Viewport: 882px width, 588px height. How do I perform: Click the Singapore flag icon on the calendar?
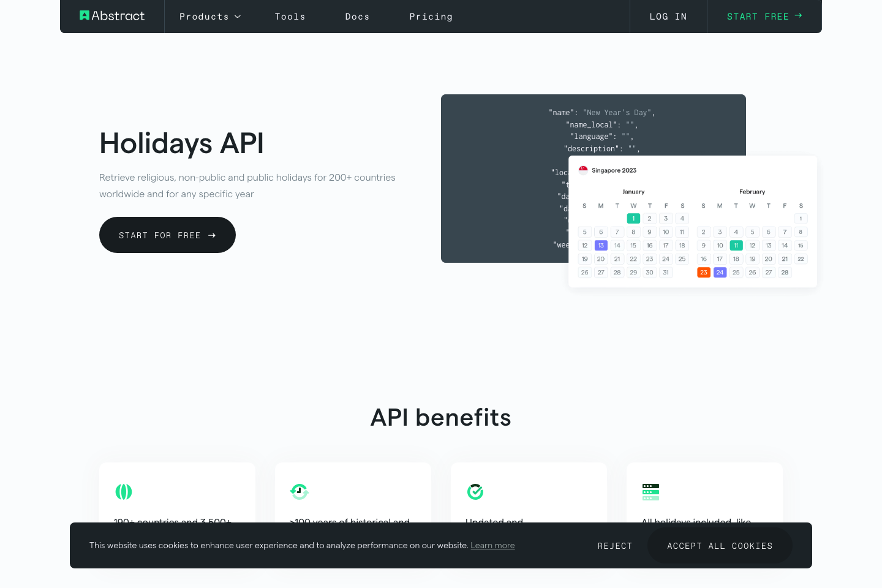tap(584, 170)
